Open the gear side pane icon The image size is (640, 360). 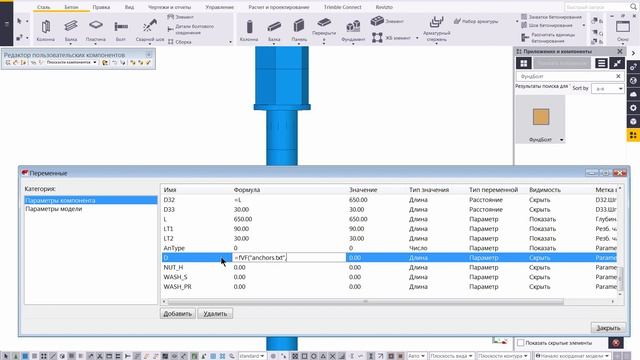(633, 108)
